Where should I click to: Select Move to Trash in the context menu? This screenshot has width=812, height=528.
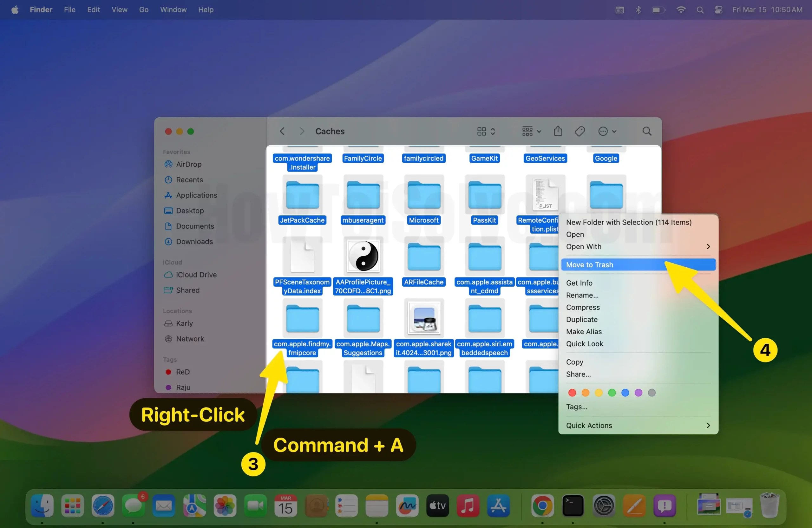tap(590, 264)
